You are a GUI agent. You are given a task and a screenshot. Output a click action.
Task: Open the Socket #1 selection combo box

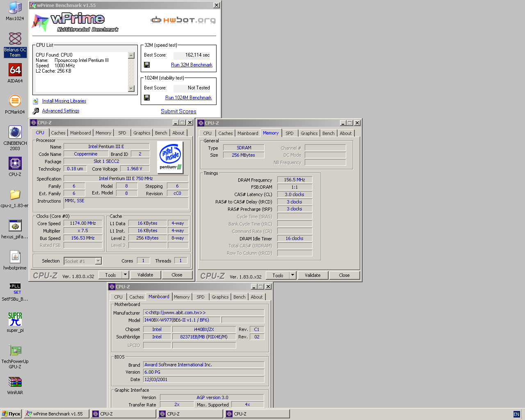click(x=83, y=261)
